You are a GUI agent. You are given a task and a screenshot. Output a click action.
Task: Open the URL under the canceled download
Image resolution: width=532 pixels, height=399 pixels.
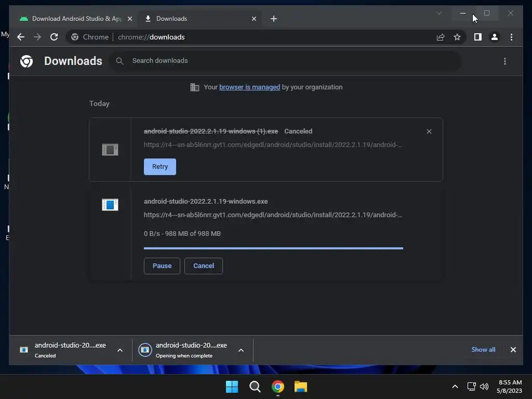pos(273,144)
